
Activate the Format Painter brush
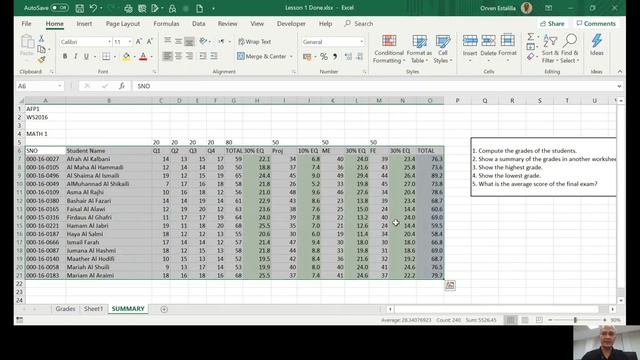[41, 60]
